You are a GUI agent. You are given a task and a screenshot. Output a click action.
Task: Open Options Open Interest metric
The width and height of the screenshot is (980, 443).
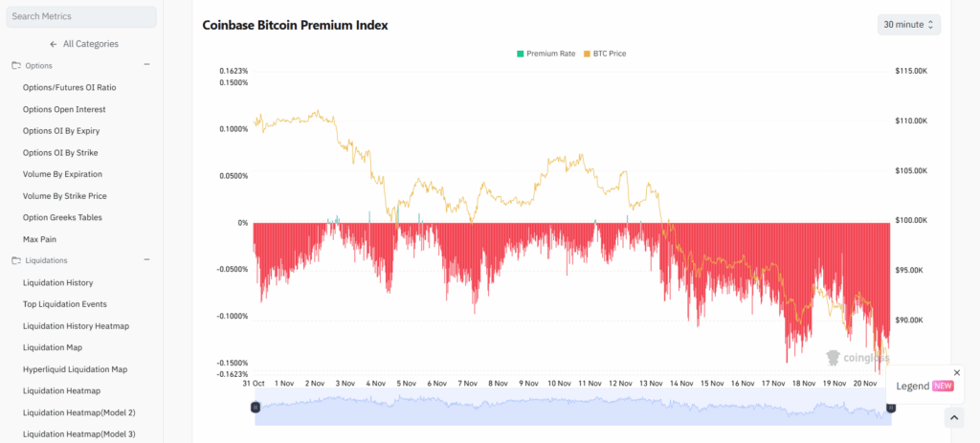64,109
